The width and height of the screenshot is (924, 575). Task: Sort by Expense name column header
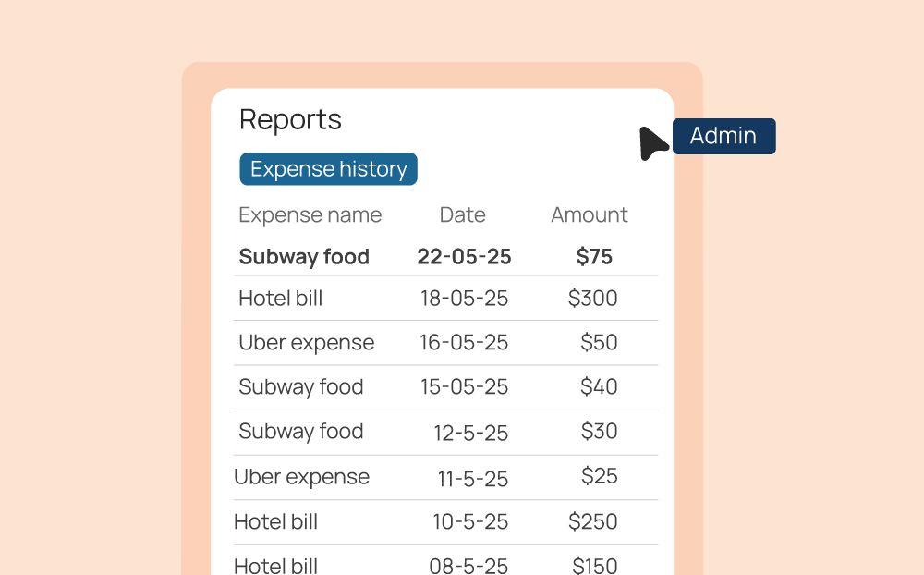pos(310,215)
